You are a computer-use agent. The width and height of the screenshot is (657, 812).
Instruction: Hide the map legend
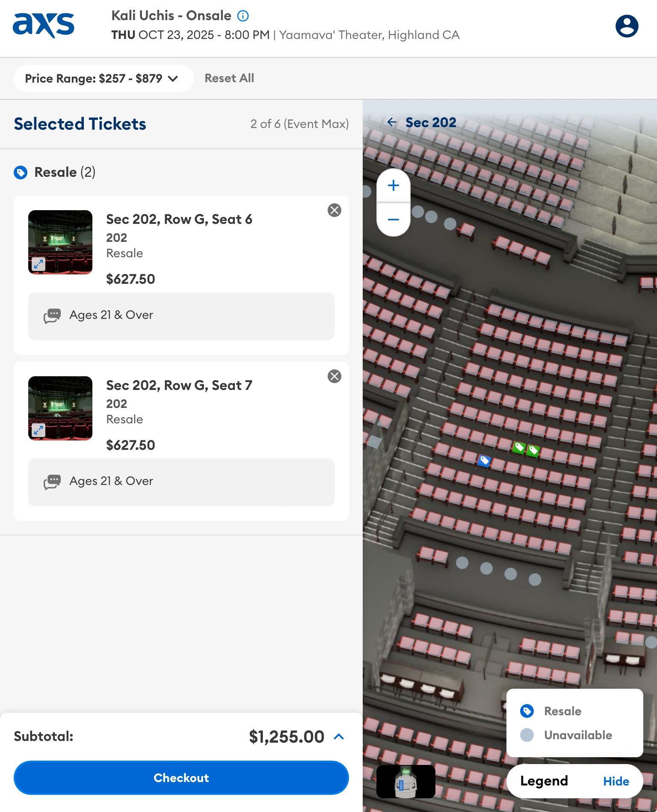pyautogui.click(x=616, y=781)
